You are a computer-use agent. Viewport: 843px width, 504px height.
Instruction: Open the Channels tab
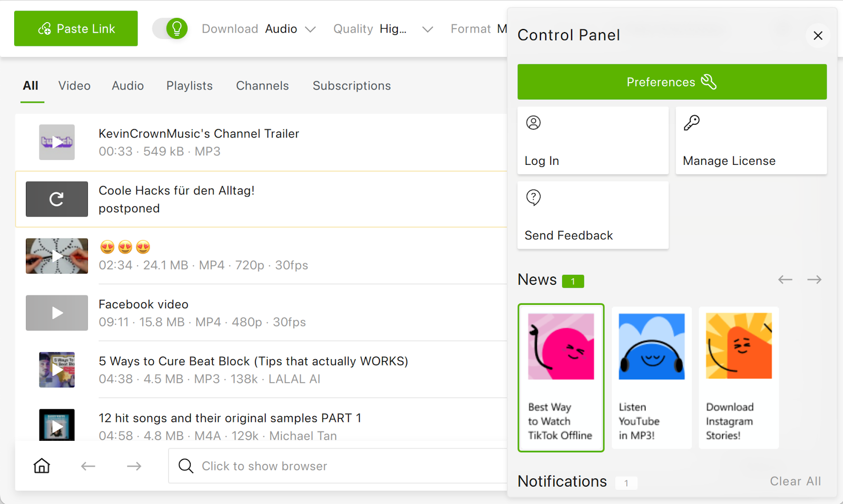[262, 86]
